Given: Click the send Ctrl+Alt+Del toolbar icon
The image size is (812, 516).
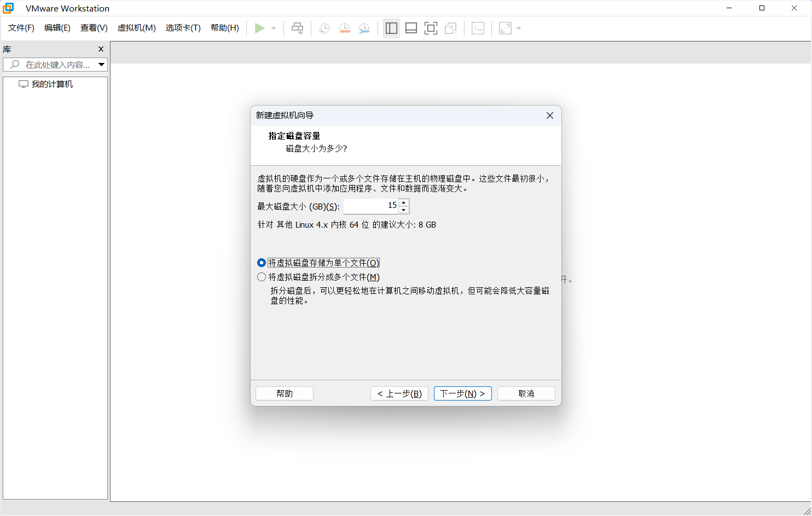Looking at the screenshot, I should point(297,28).
